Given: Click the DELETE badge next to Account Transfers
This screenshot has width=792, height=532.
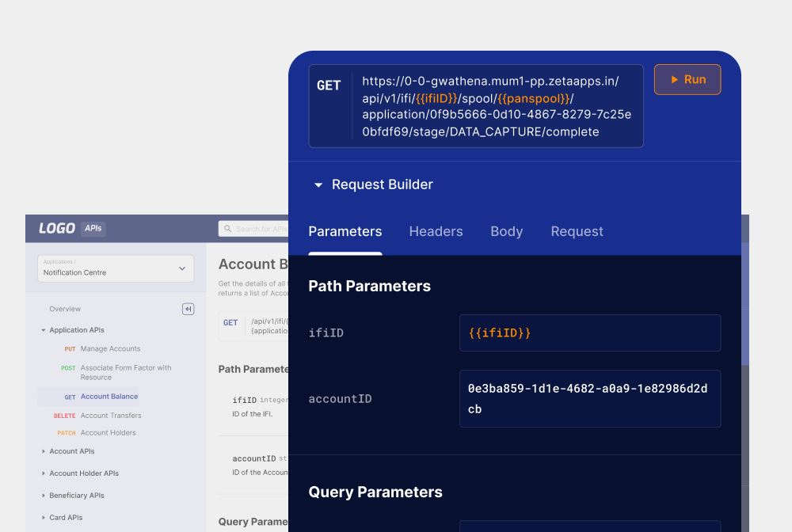Looking at the screenshot, I should [64, 415].
